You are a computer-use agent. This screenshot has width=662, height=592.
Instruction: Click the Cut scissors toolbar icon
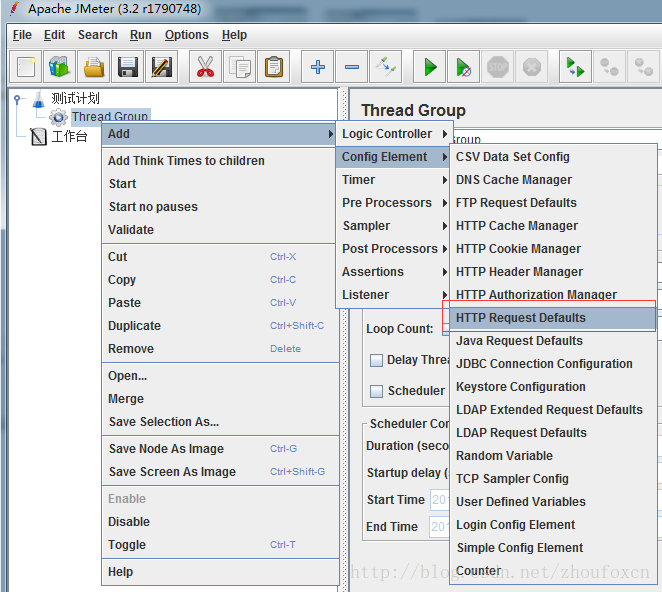pyautogui.click(x=205, y=68)
